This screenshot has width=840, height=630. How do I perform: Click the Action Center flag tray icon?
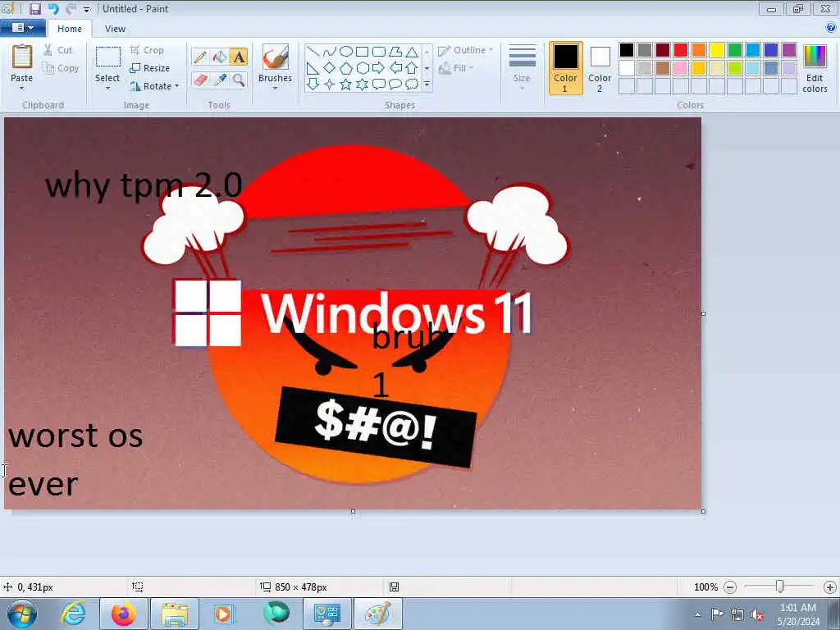[716, 614]
